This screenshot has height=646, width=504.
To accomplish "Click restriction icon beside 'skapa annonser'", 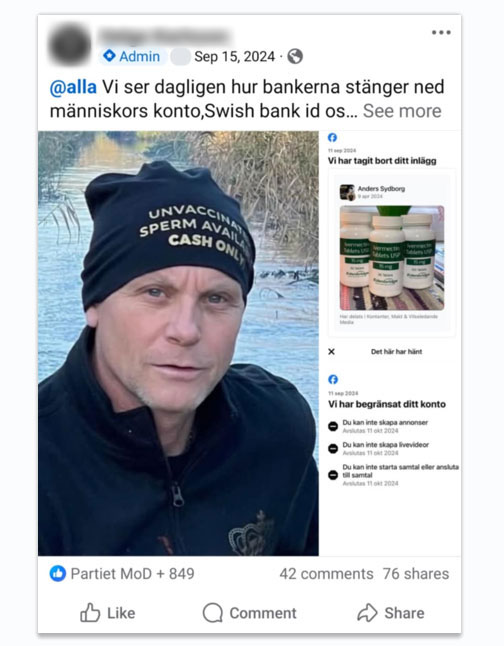I will tap(333, 426).
